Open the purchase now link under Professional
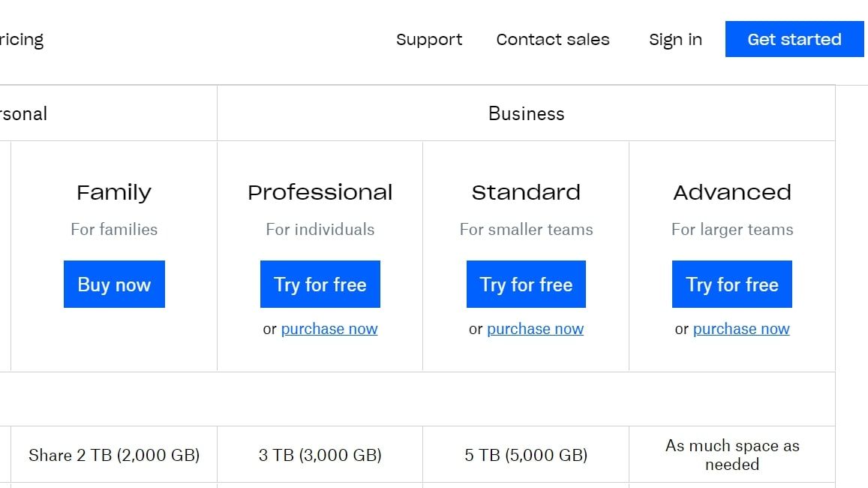The height and width of the screenshot is (488, 868). pos(329,329)
